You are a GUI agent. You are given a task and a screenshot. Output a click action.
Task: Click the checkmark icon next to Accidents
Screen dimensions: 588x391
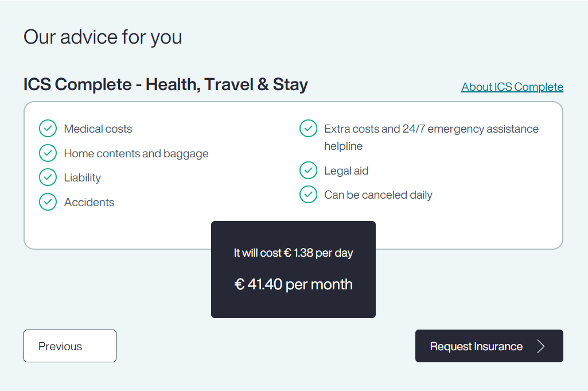pos(48,202)
